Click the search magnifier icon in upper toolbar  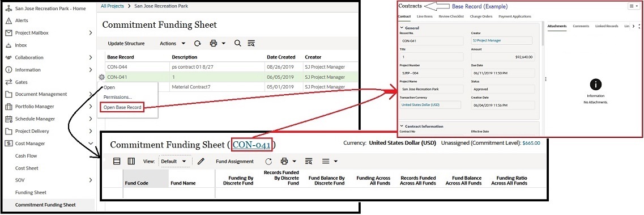[x=237, y=43]
